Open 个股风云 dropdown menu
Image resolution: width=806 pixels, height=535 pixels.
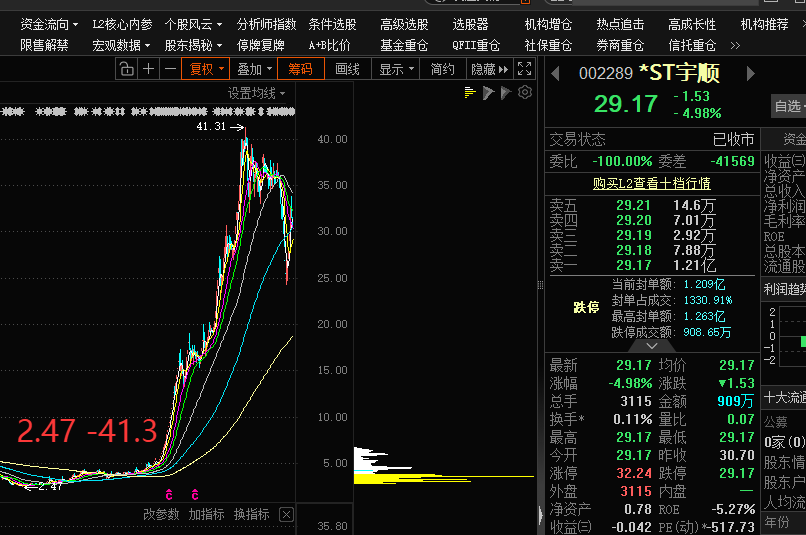[x=193, y=24]
